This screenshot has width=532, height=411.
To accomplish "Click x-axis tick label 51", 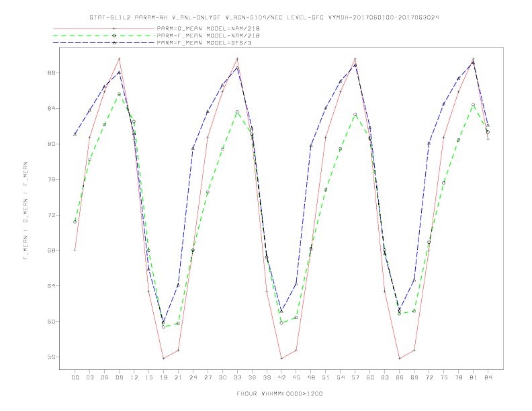I will click(x=326, y=377).
